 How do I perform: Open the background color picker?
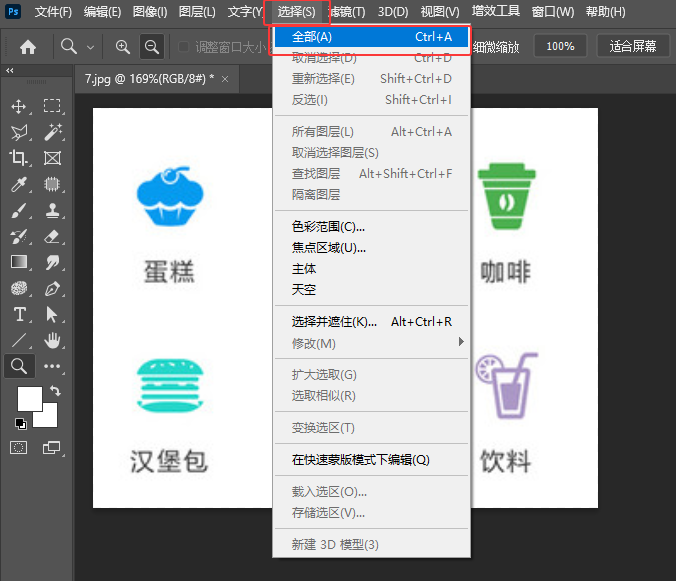(51, 419)
